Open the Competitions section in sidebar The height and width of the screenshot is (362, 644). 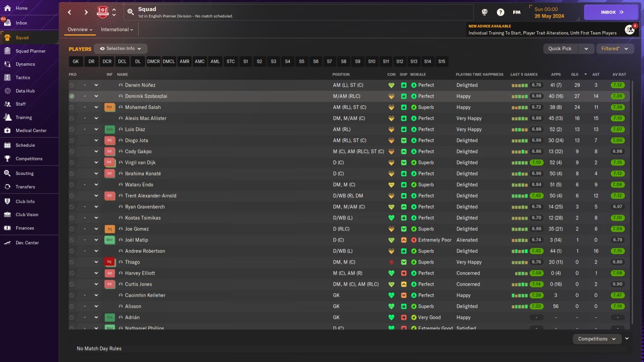pyautogui.click(x=29, y=158)
